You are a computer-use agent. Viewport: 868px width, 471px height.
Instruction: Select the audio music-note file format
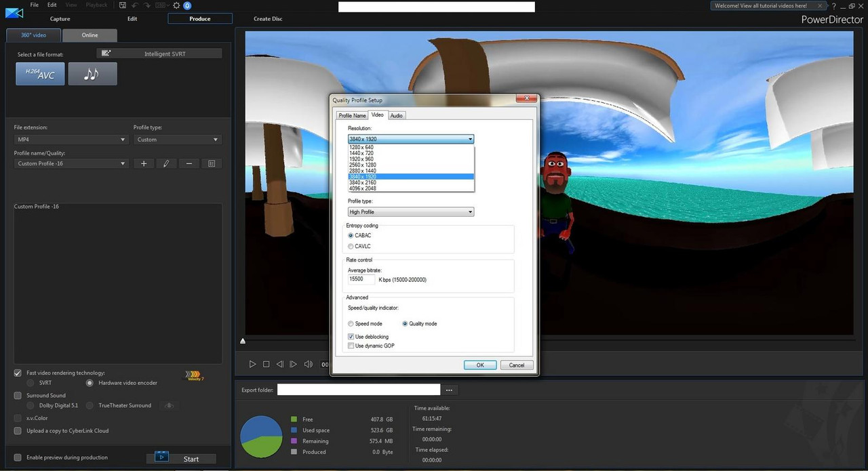click(x=92, y=74)
